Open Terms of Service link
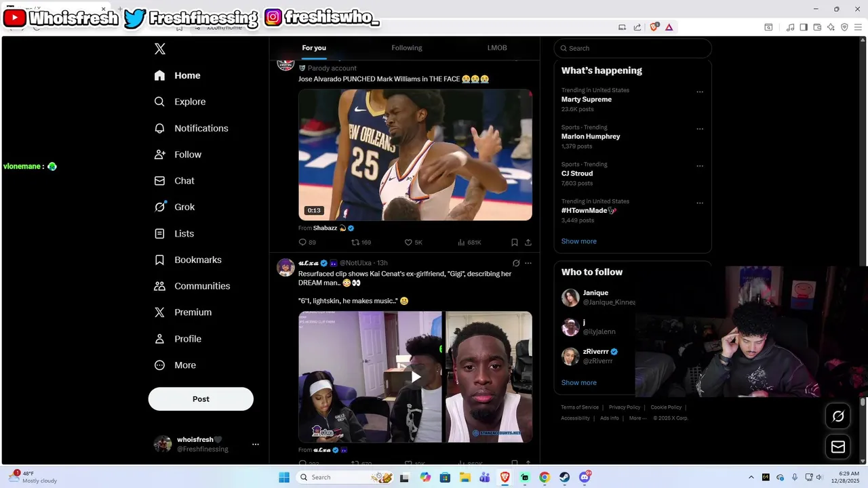This screenshot has height=488, width=868. 580,407
